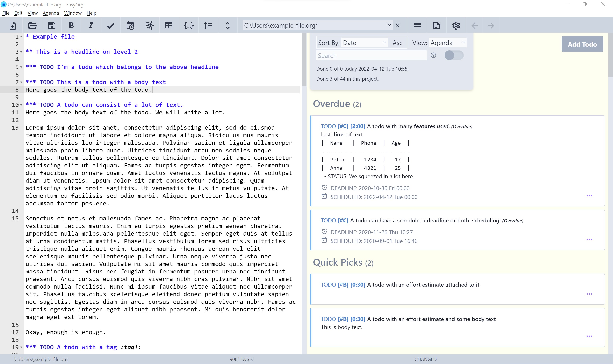Place cursor on line 8 body text

pyautogui.click(x=88, y=90)
